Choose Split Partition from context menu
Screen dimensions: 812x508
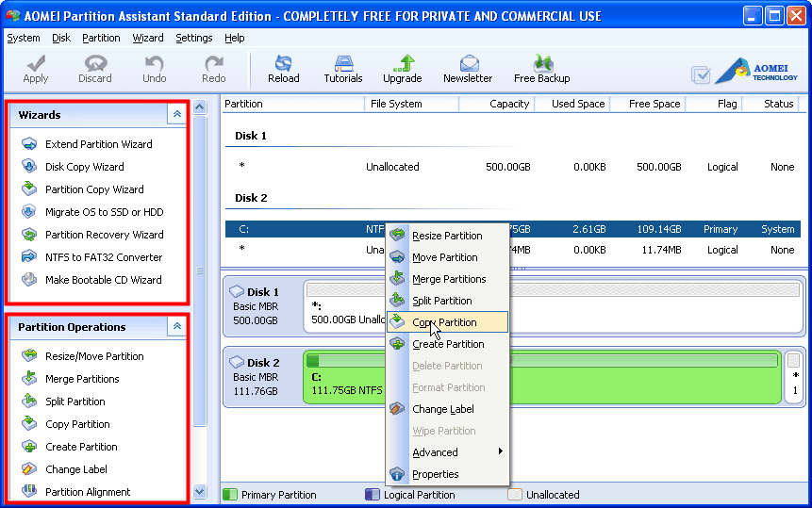click(447, 301)
